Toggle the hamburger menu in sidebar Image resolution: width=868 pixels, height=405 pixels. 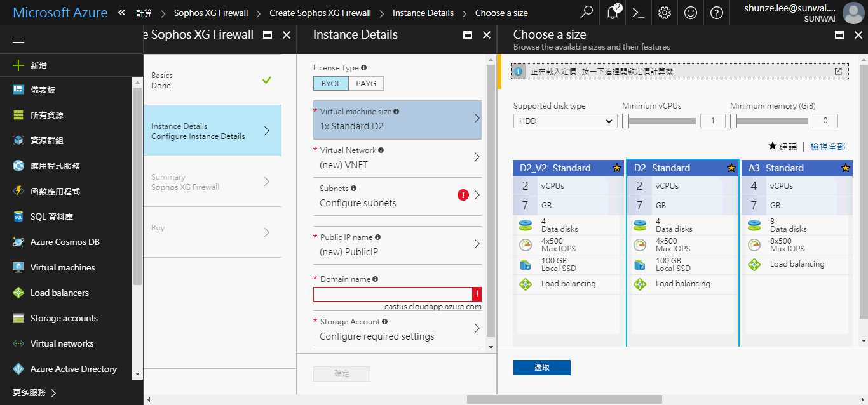(x=18, y=39)
